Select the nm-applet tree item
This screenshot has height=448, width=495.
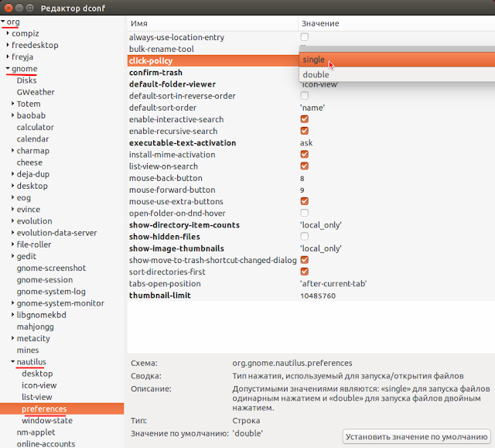[x=36, y=433]
